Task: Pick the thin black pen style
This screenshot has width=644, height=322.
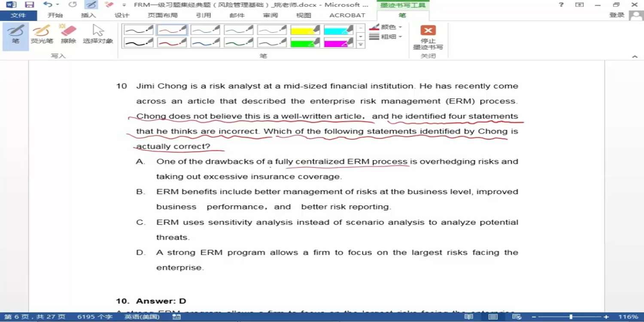Action: (x=139, y=30)
